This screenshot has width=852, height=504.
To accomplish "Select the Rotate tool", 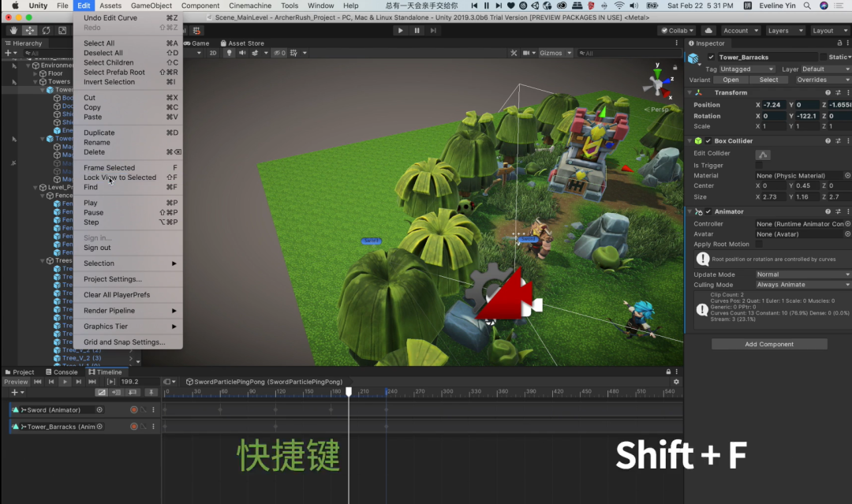I will click(46, 31).
